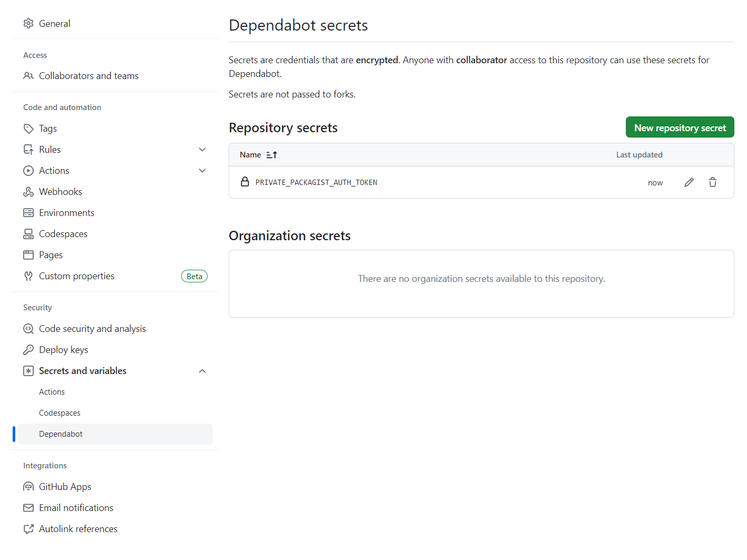
Task: Click the pencil icon to edit PRIVATE_PACKAGIST_AUTH_TOKEN
Action: tap(689, 182)
